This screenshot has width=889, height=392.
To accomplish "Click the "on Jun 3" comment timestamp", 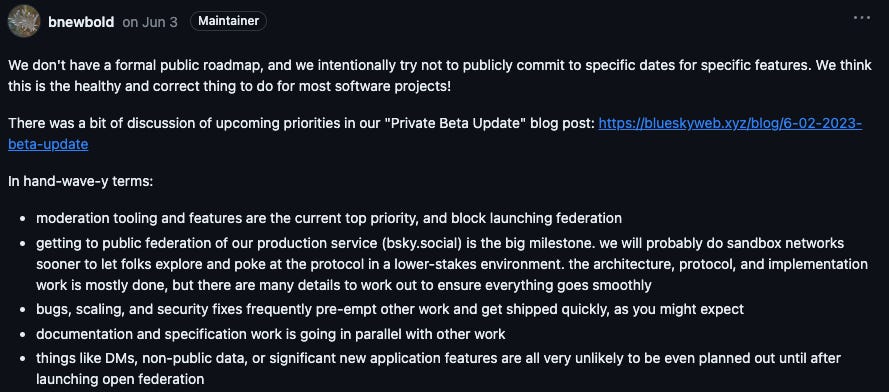I will pyautogui.click(x=150, y=22).
